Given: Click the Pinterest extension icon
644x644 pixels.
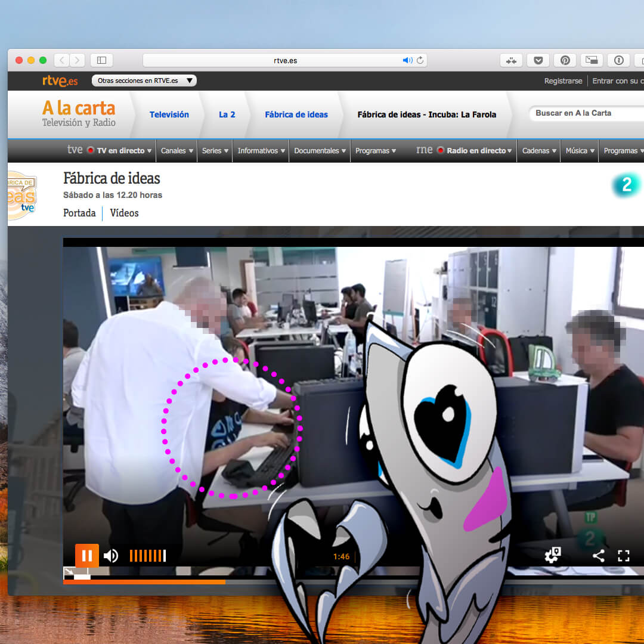Looking at the screenshot, I should (565, 60).
